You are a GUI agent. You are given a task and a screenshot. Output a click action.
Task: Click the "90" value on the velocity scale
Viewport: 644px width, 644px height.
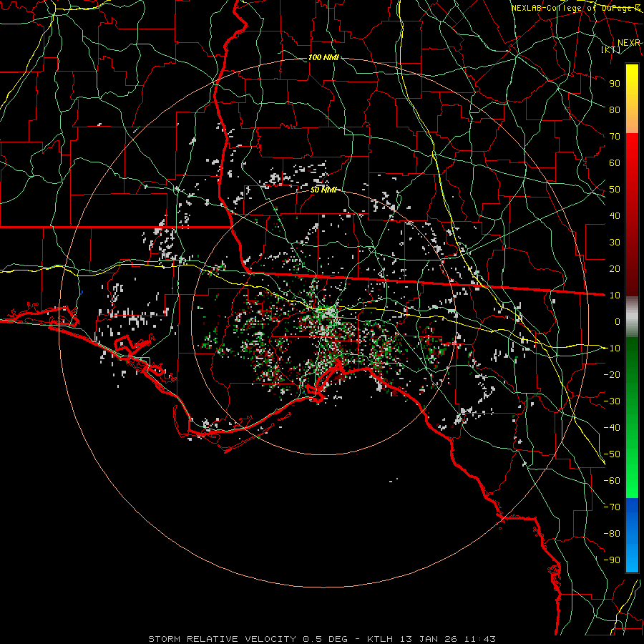point(615,84)
